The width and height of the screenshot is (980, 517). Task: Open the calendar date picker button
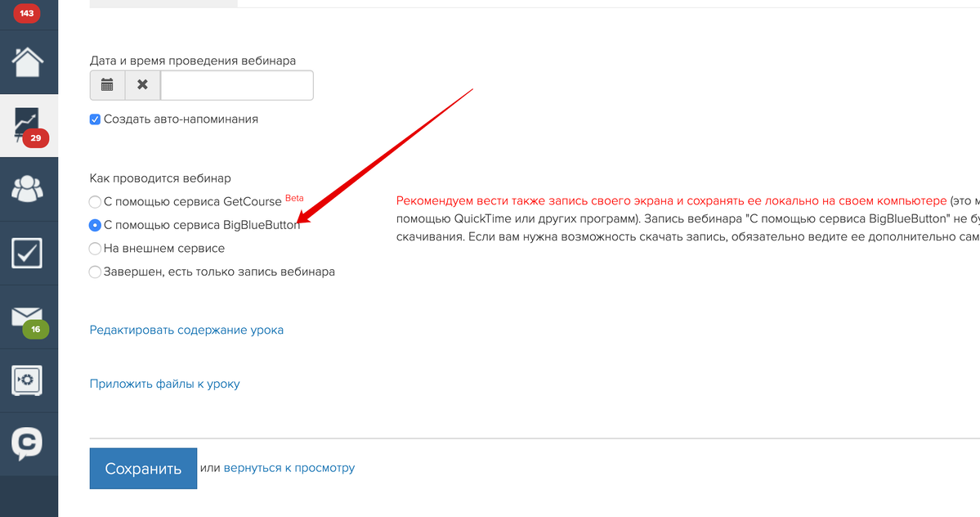[108, 85]
